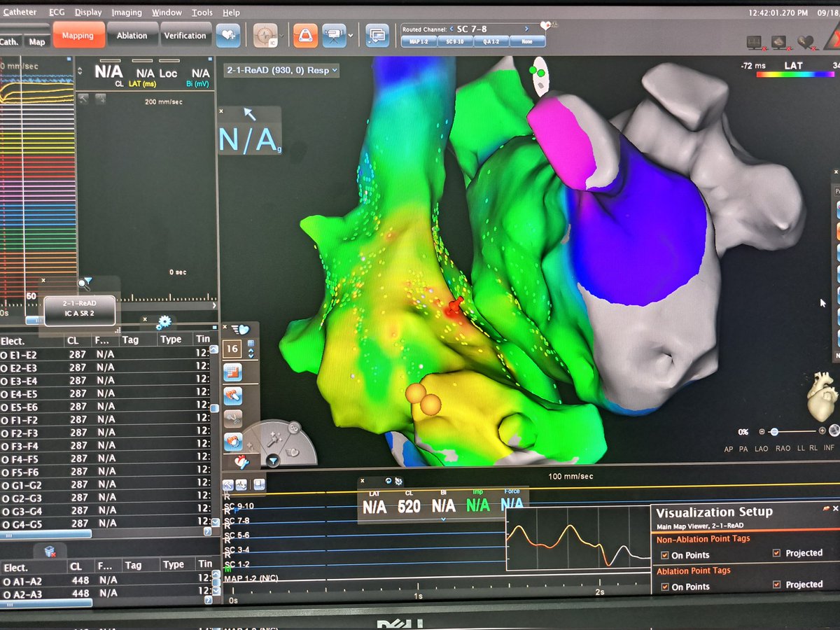Image resolution: width=840 pixels, height=630 pixels.
Task: Switch to Mapping mode
Action: 78,35
